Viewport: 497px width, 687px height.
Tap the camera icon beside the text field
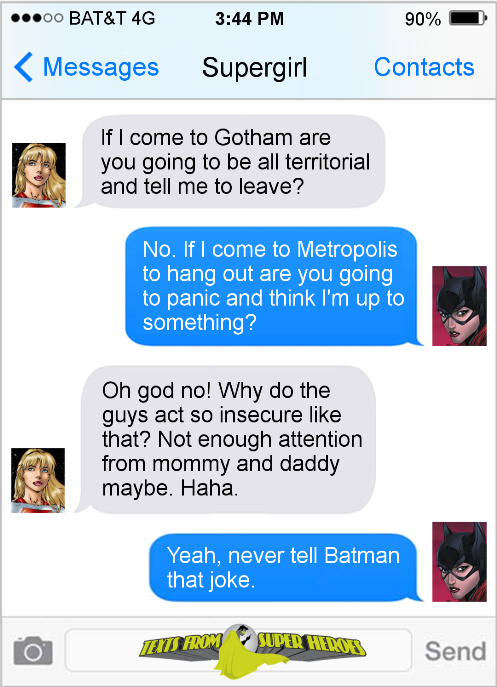pyautogui.click(x=33, y=651)
